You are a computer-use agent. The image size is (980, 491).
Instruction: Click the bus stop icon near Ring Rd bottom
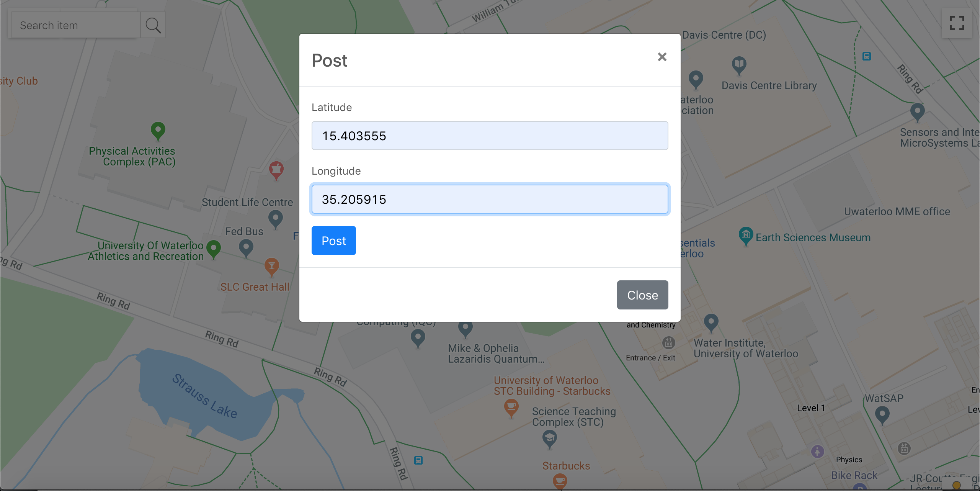click(418, 460)
